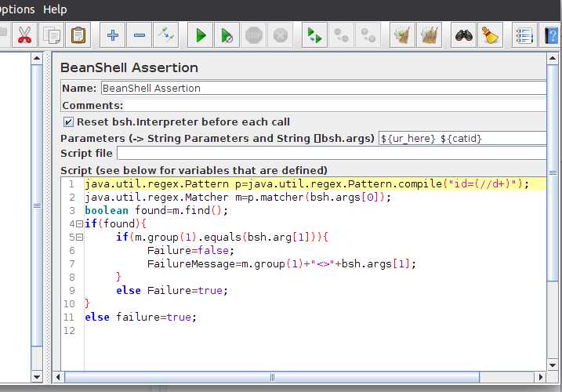The image size is (562, 392).
Task: Click line 2 p.matcher code
Action: [237, 198]
